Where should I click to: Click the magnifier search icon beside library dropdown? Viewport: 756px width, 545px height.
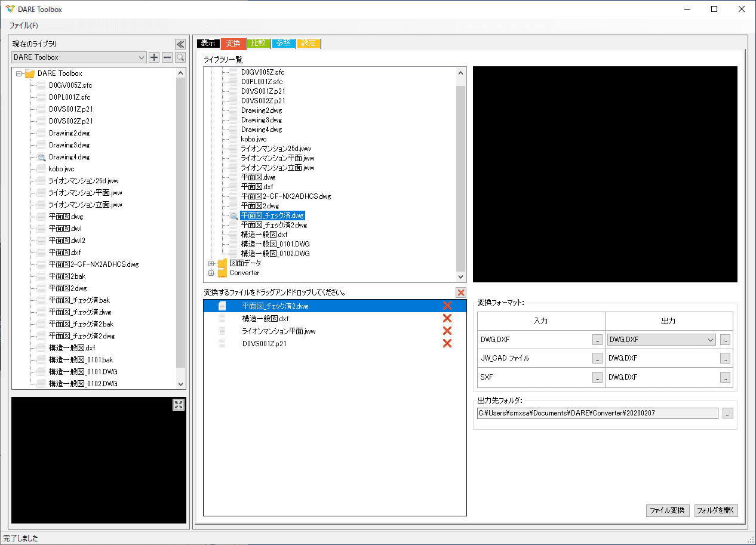(180, 57)
